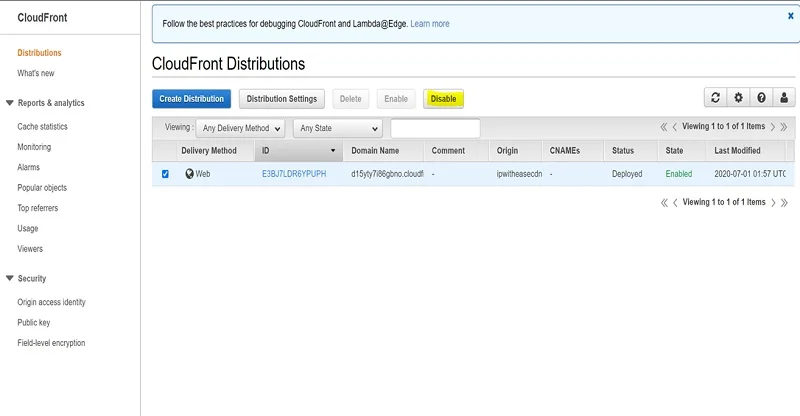Click the Last Modified column header

click(x=737, y=151)
